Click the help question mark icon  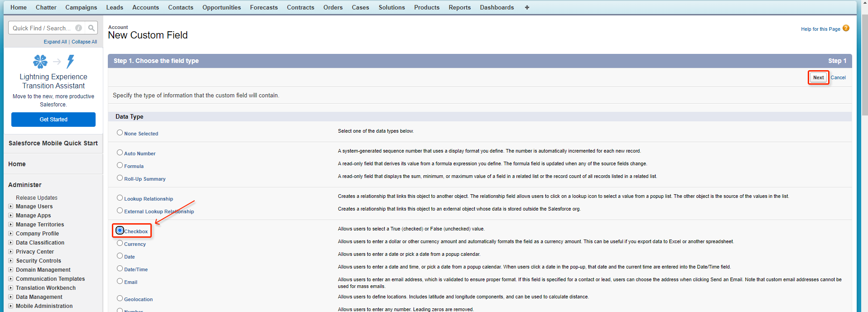(x=846, y=28)
